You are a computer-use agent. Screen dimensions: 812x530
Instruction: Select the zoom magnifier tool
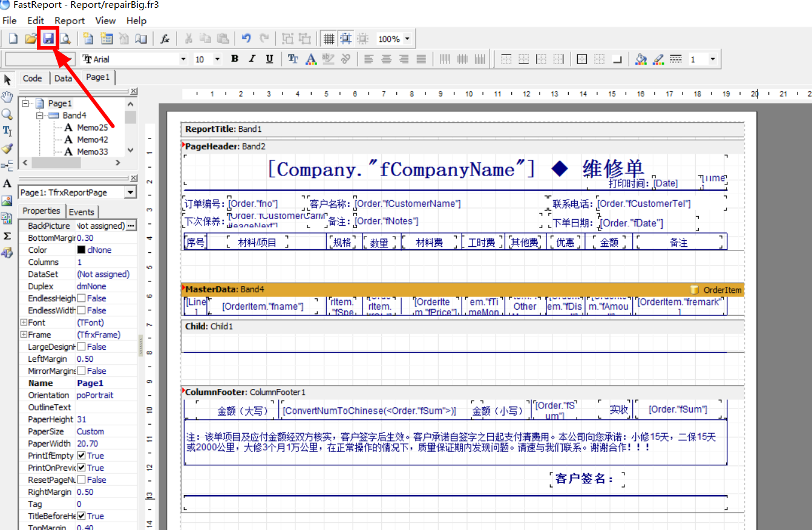[x=7, y=114]
